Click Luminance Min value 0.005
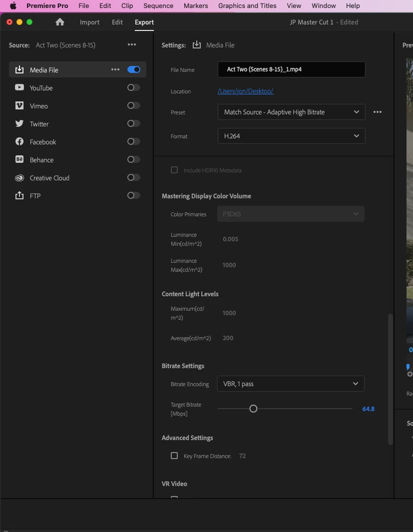413x532 pixels. coord(231,239)
